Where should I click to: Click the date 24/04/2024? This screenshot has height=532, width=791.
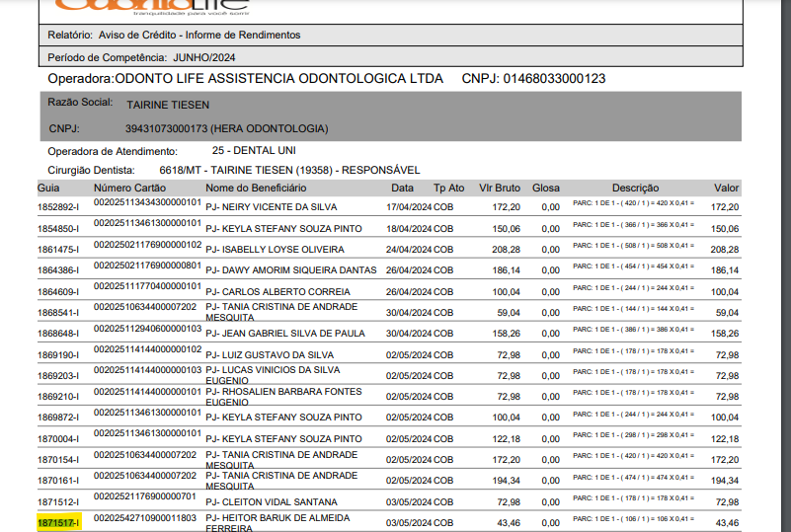point(409,250)
